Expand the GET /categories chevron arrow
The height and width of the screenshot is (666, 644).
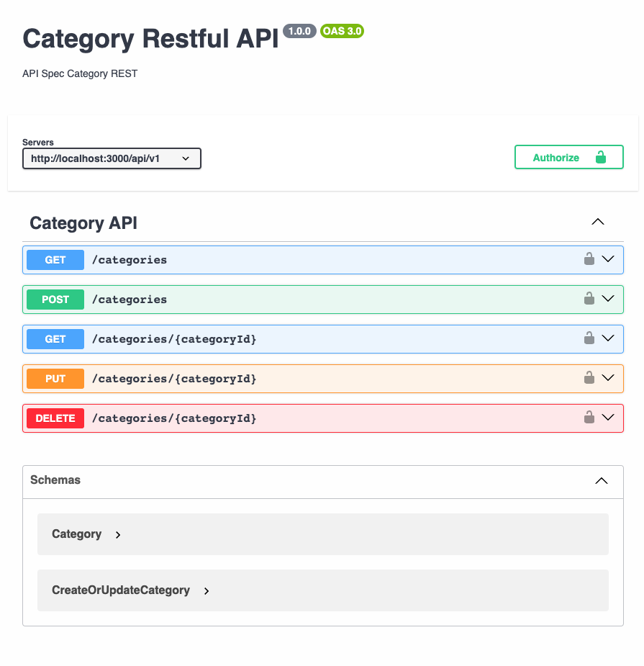[x=608, y=259]
